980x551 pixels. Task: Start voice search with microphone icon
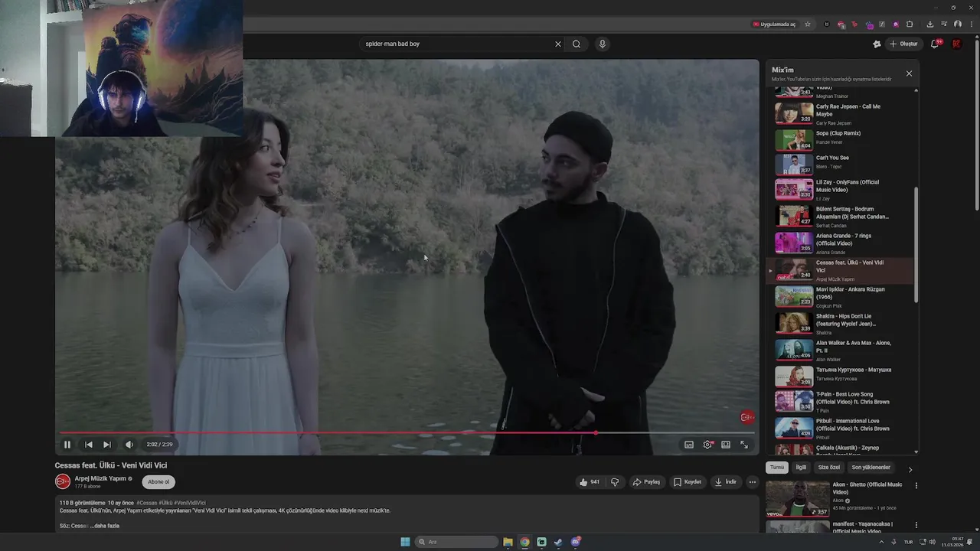coord(603,44)
